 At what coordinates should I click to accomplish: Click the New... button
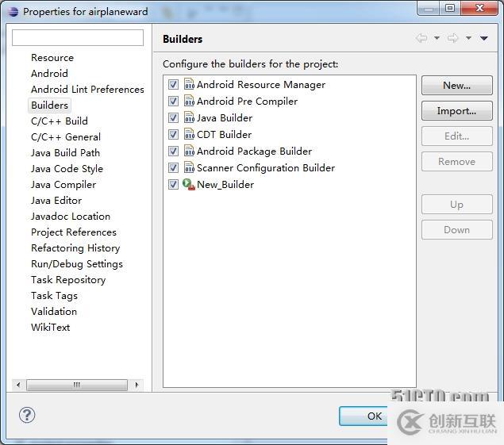click(456, 85)
